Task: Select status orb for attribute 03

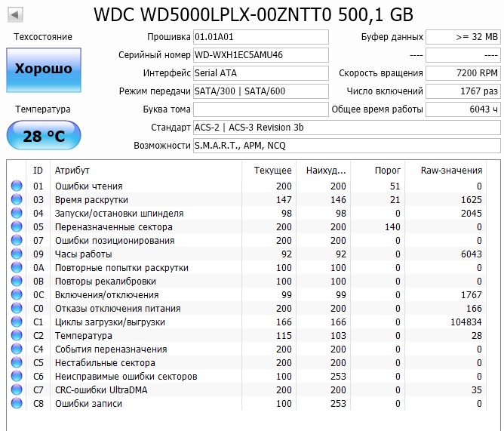Action: (17, 199)
